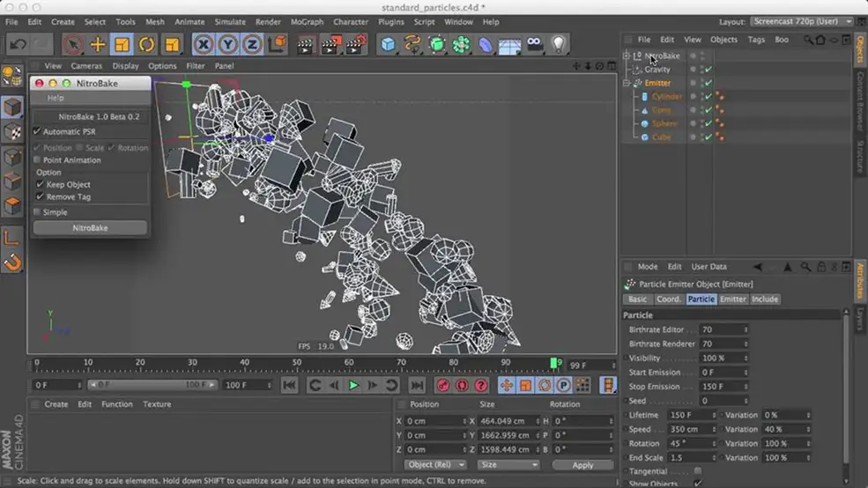The width and height of the screenshot is (868, 488).
Task: Activate the Rotate tool
Action: point(146,44)
